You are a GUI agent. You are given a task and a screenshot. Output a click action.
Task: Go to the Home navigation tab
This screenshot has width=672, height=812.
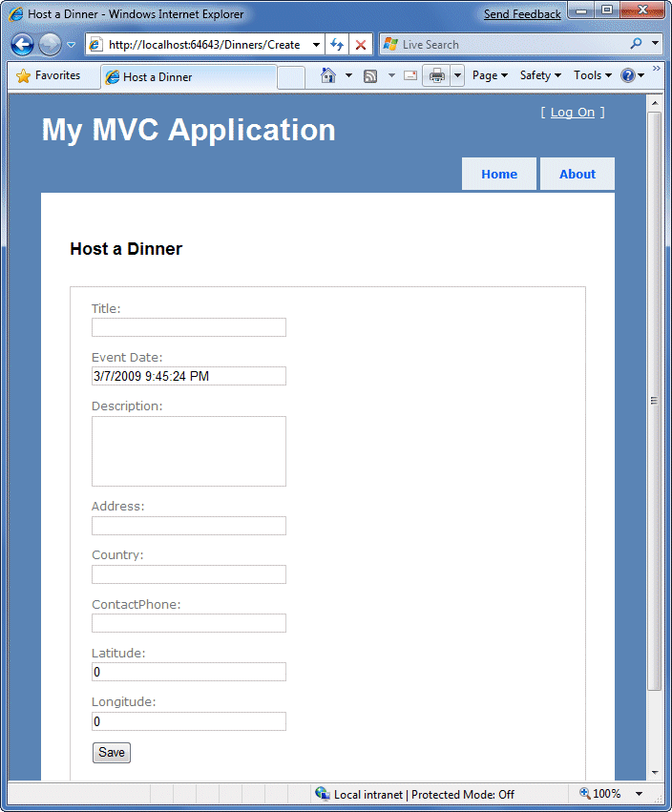coord(499,174)
